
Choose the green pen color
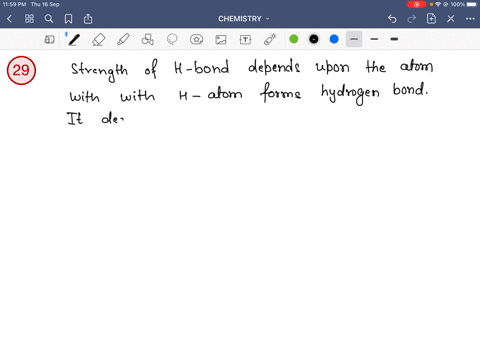pos(294,39)
